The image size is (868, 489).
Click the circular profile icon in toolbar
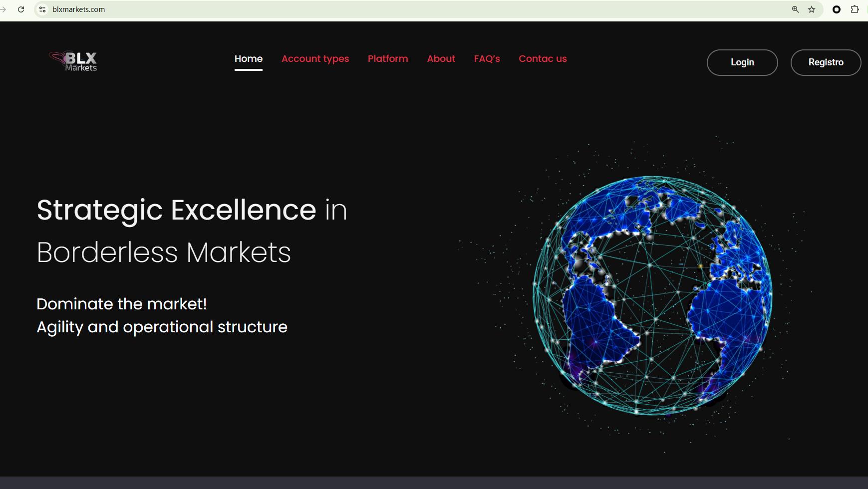[837, 9]
